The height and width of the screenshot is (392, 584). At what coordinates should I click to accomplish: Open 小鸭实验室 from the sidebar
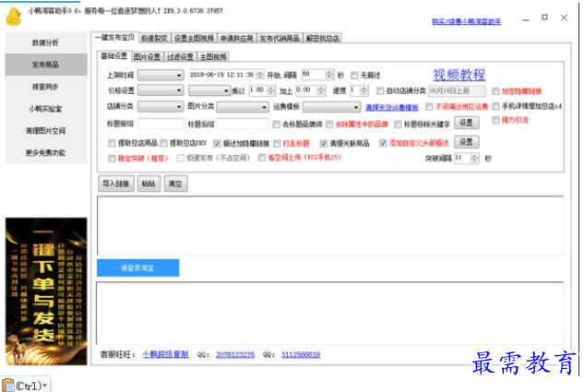click(45, 109)
